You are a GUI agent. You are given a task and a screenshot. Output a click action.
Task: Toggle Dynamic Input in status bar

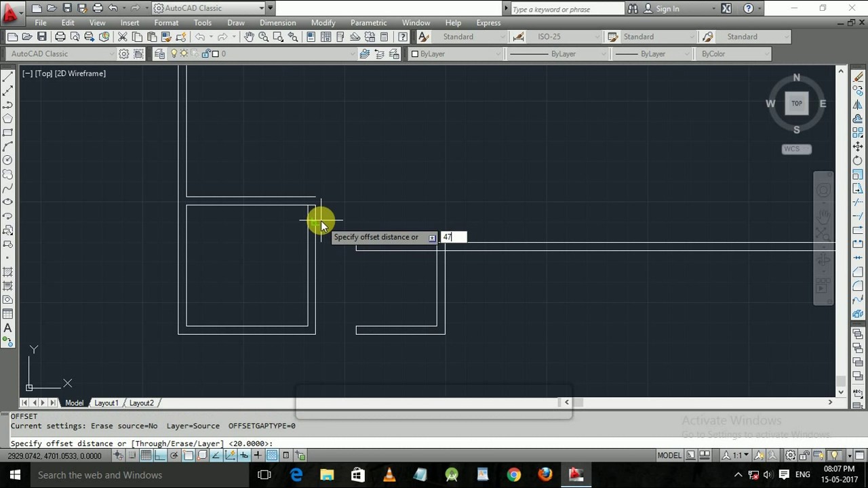(x=244, y=455)
